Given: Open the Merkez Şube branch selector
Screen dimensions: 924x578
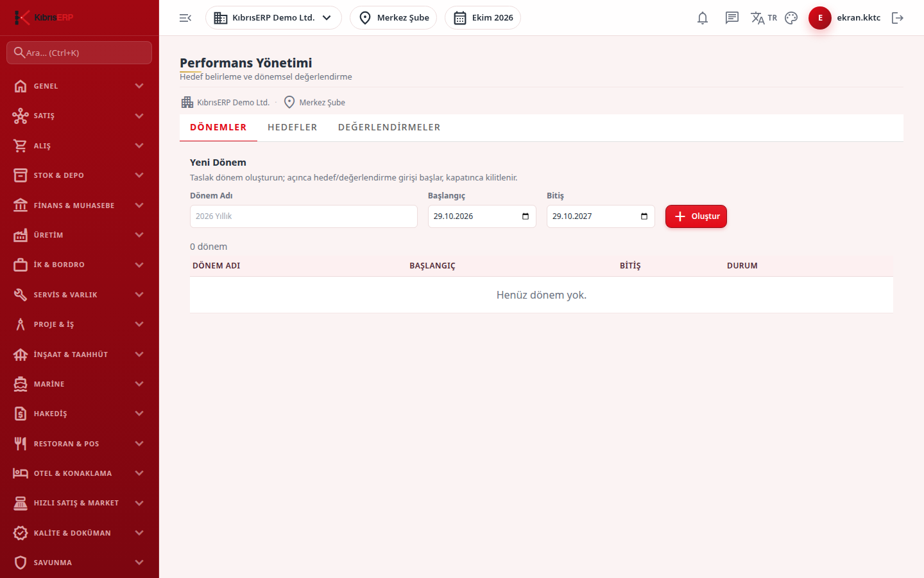Looking at the screenshot, I should point(393,18).
